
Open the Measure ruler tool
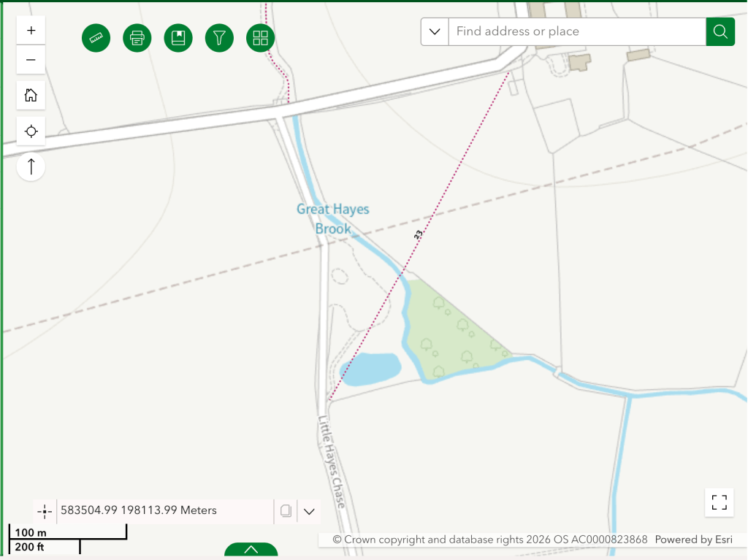coord(96,38)
